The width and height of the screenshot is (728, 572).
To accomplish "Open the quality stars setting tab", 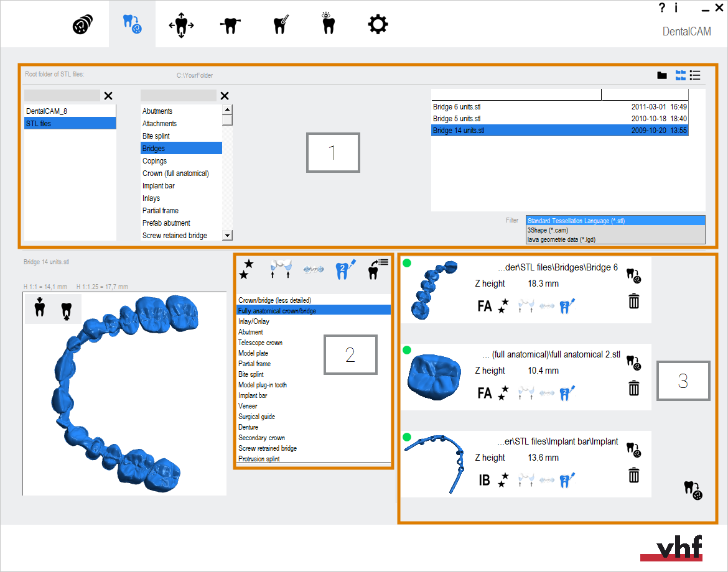I will tap(246, 269).
